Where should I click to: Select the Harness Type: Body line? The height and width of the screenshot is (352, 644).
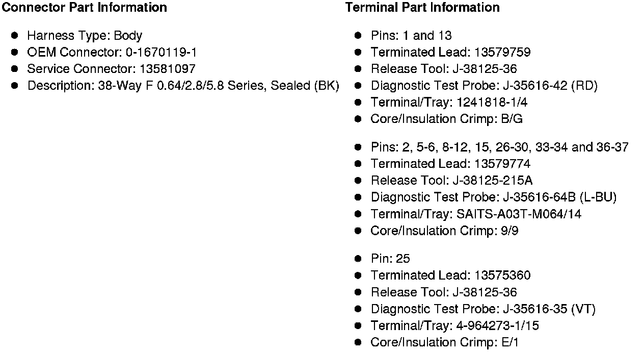pyautogui.click(x=85, y=36)
